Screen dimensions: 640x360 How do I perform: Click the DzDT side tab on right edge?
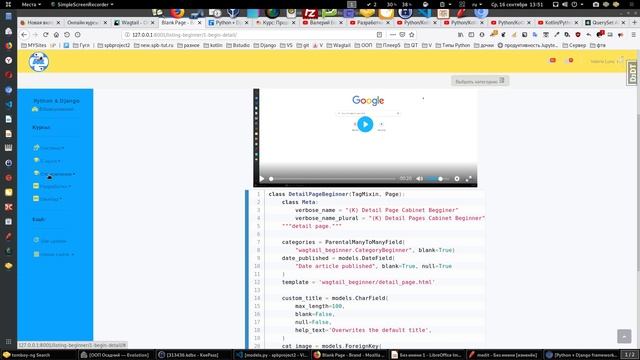click(633, 73)
